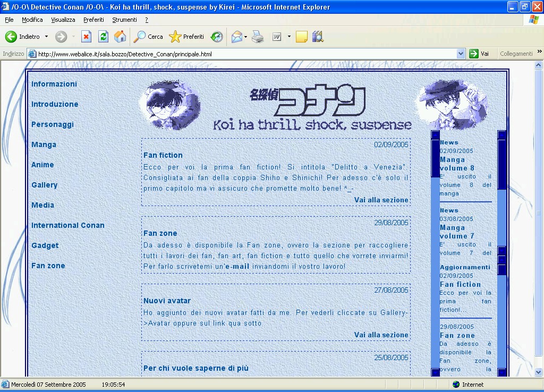Click page icon in address bar
The width and height of the screenshot is (544, 392).
click(x=32, y=54)
